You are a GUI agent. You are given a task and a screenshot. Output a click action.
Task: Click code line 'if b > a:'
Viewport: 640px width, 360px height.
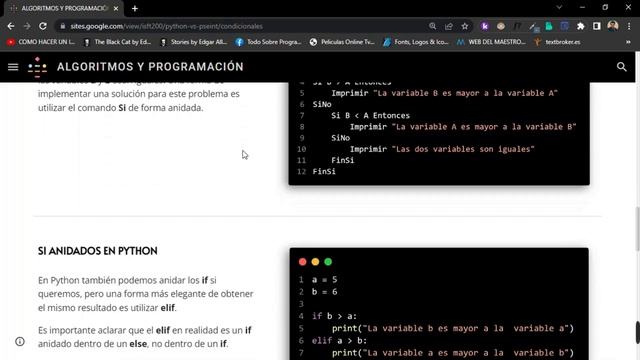point(334,316)
